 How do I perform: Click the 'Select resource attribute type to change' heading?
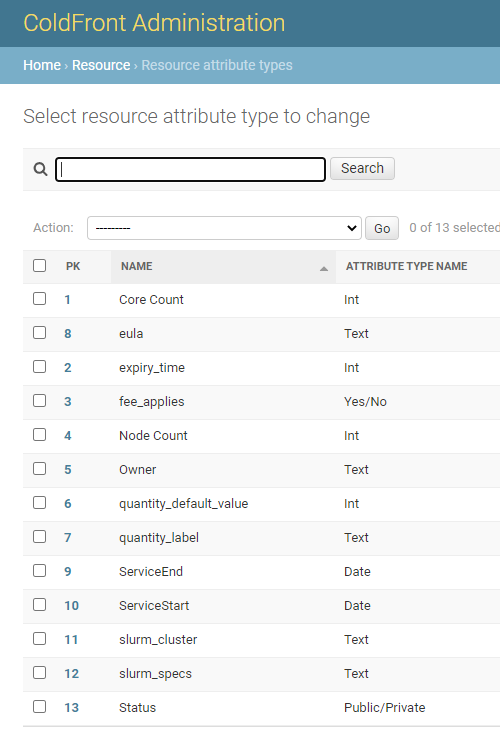[197, 116]
